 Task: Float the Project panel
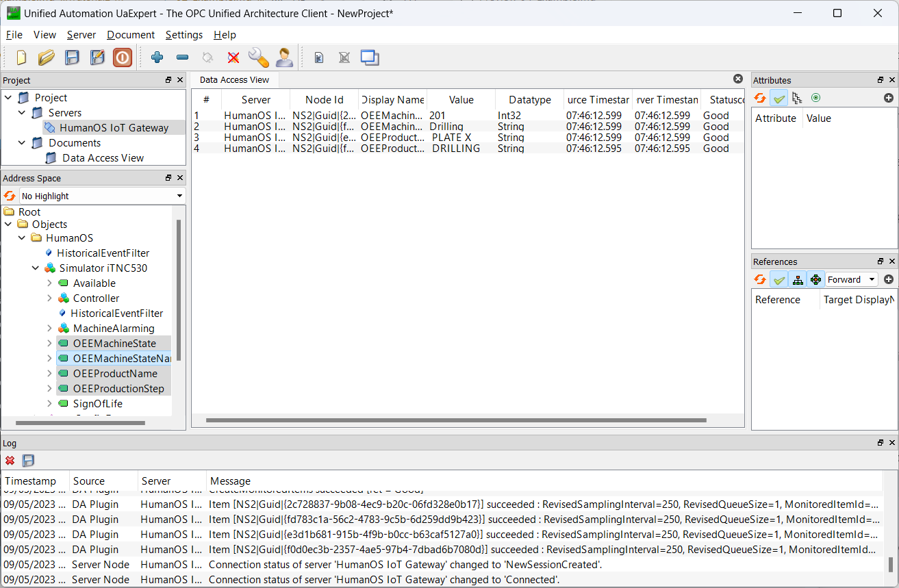[x=168, y=80]
